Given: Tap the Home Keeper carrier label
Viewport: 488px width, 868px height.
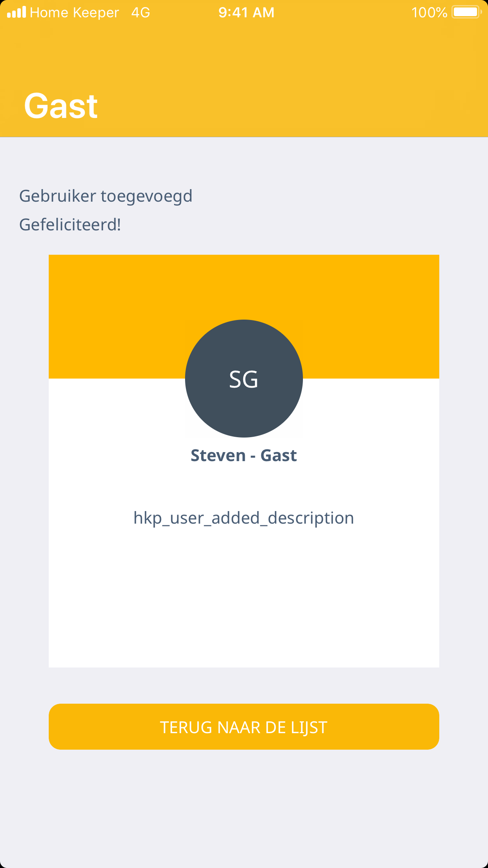Looking at the screenshot, I should [x=74, y=13].
